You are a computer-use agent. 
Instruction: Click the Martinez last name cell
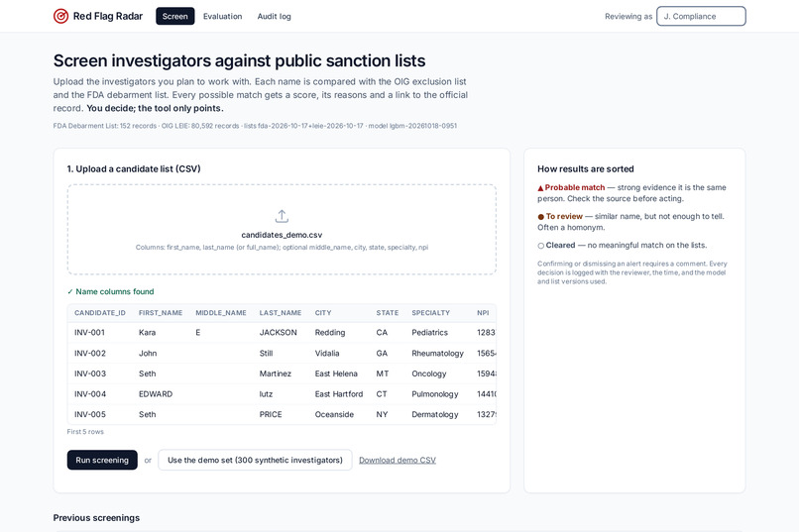[276, 373]
